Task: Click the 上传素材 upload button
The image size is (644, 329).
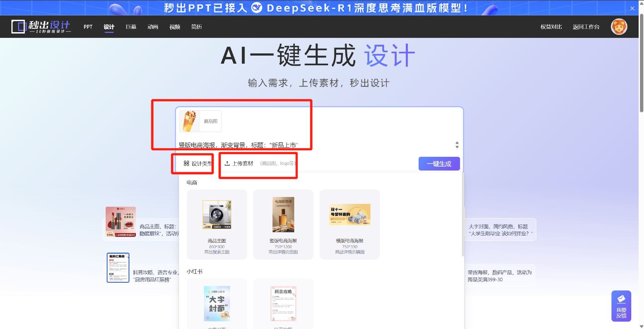Action: 239,163
